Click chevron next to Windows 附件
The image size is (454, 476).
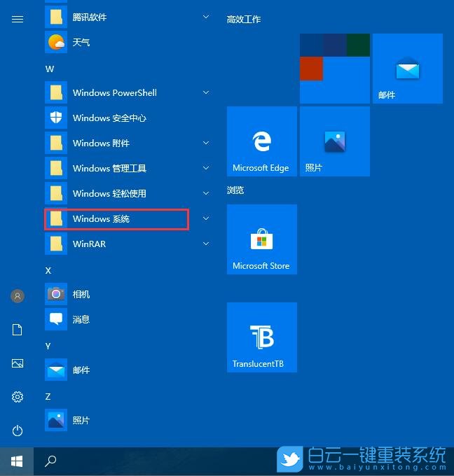coord(206,143)
